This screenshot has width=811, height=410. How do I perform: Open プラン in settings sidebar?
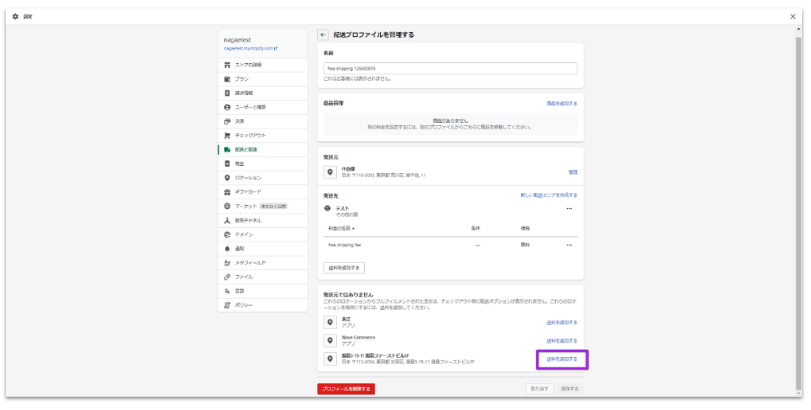243,78
